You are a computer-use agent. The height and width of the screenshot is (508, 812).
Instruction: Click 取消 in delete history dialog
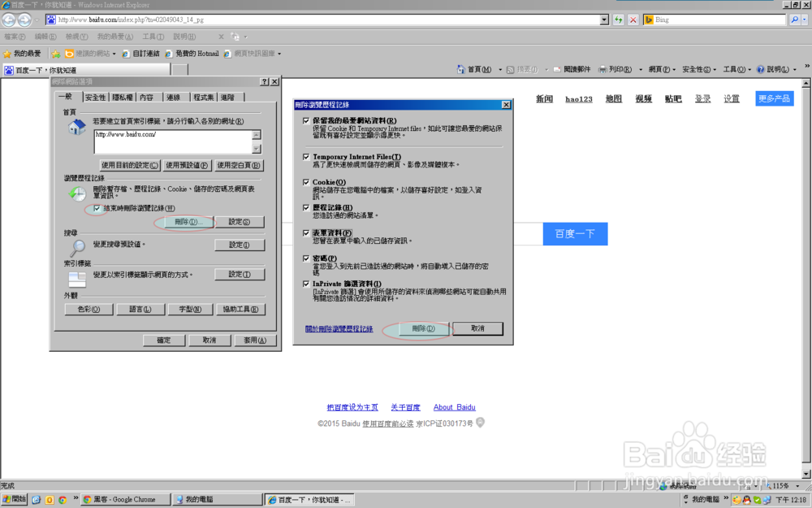[x=477, y=328]
